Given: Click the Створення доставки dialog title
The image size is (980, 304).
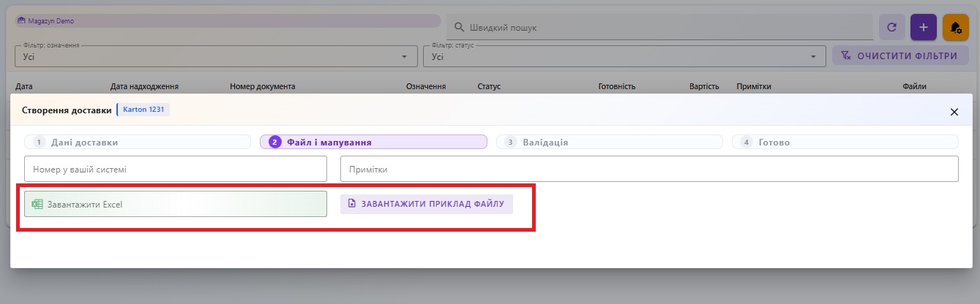Looking at the screenshot, I should click(x=67, y=110).
